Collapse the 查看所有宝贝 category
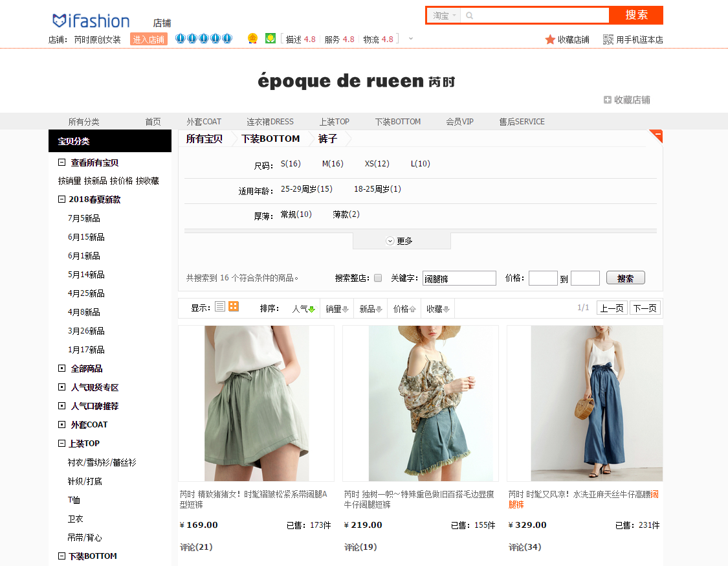 (61, 162)
